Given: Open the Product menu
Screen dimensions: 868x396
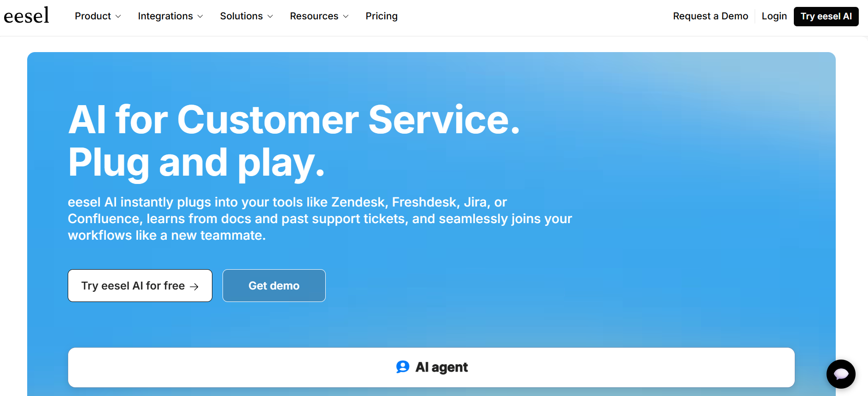Looking at the screenshot, I should coord(98,16).
